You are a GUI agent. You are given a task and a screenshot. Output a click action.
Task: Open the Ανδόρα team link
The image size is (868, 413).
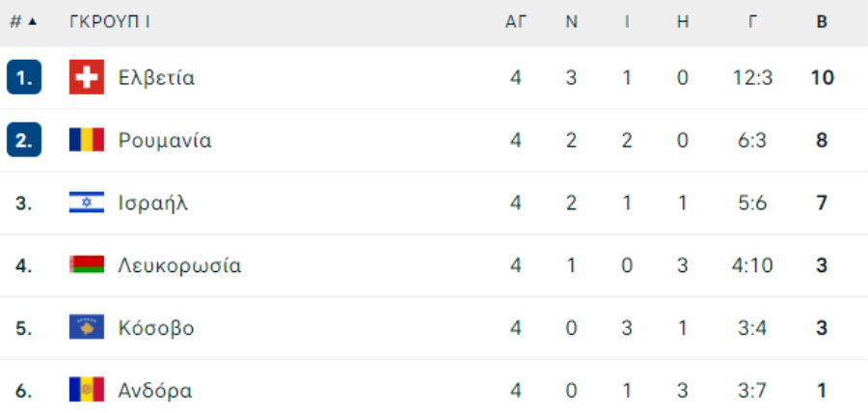click(155, 391)
